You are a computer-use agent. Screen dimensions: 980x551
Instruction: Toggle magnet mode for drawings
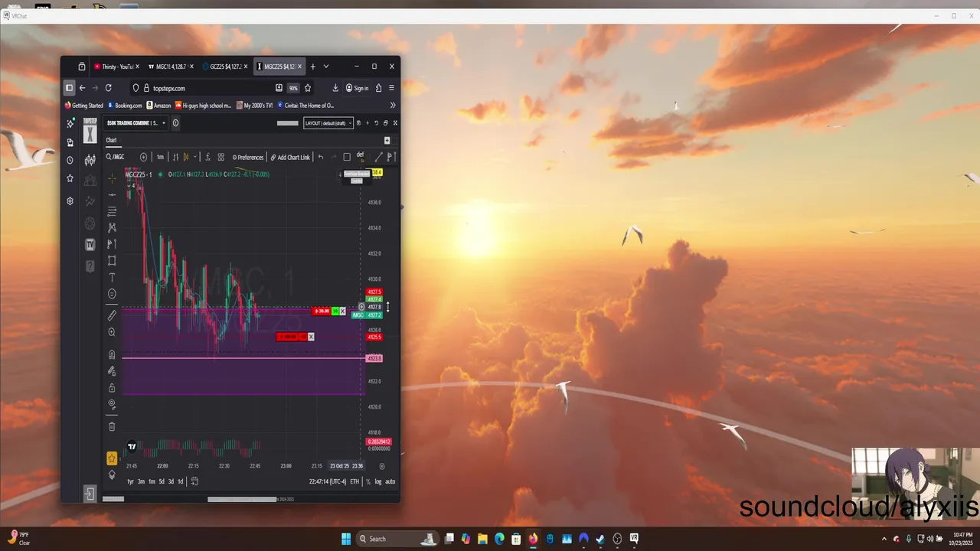click(112, 354)
